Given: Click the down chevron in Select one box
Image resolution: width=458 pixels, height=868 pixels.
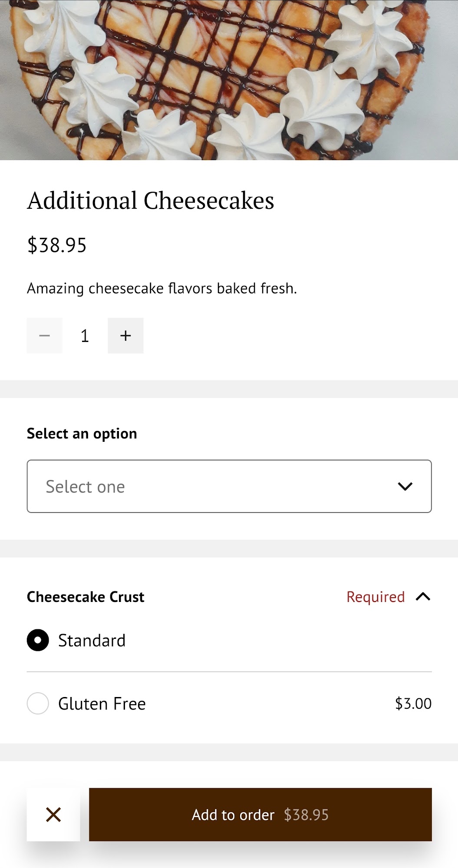Looking at the screenshot, I should pyautogui.click(x=405, y=487).
